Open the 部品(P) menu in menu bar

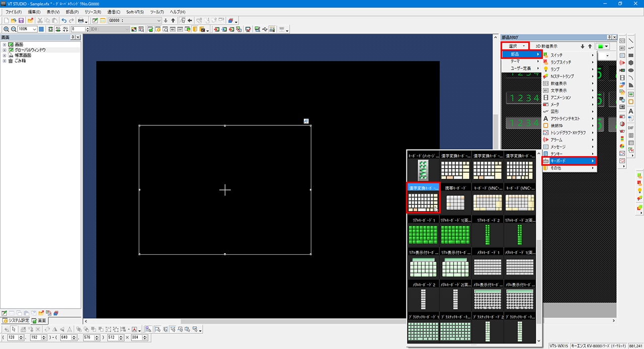[x=72, y=12]
